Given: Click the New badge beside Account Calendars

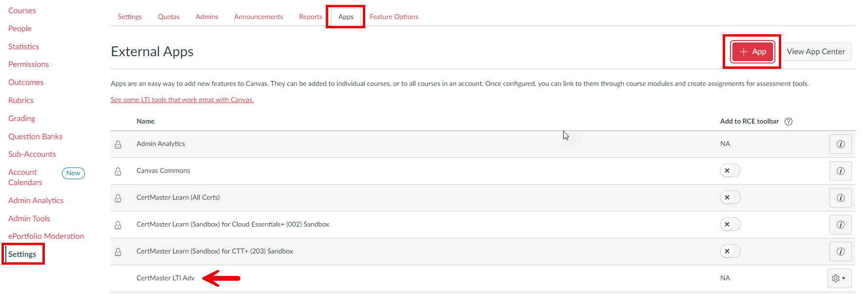Looking at the screenshot, I should (73, 173).
